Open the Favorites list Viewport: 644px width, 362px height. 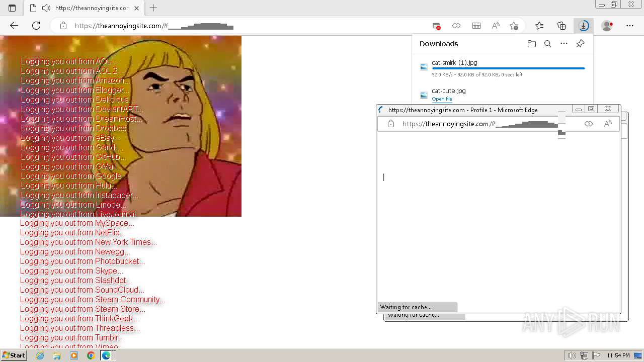pos(539,26)
